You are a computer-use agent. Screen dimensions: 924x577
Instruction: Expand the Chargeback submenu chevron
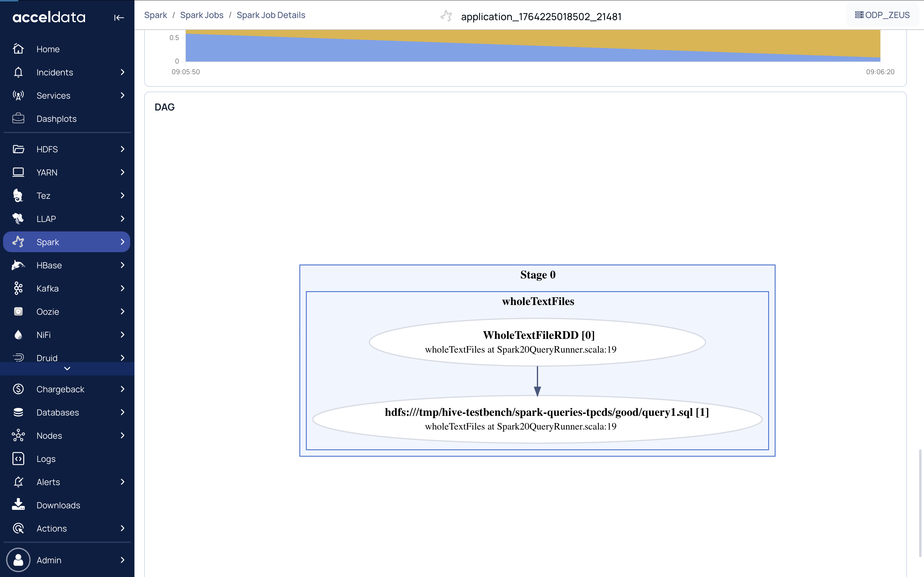pos(122,389)
